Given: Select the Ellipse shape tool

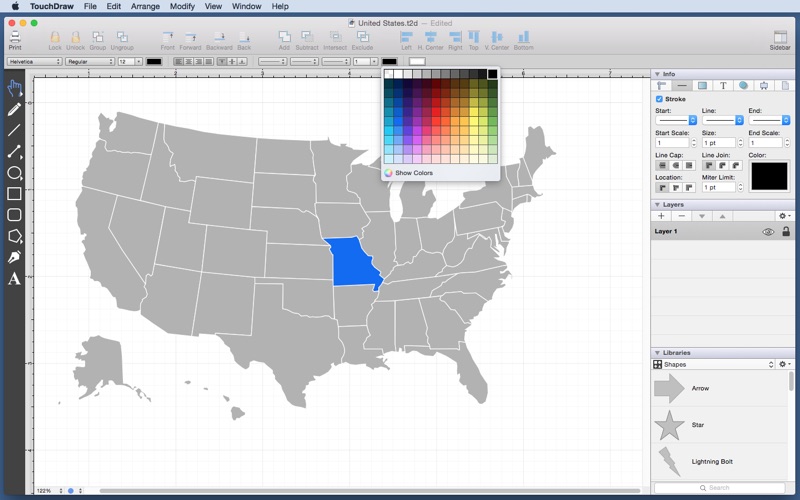Looking at the screenshot, I should click(x=14, y=173).
